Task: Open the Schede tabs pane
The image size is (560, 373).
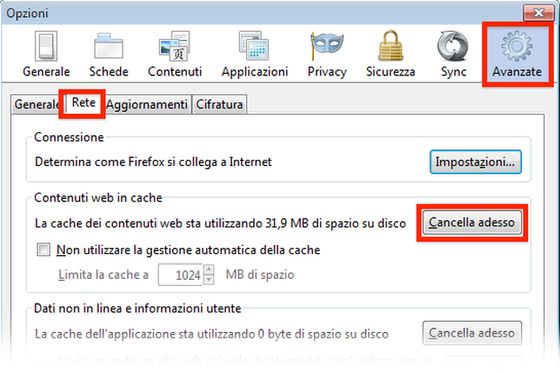Action: click(x=109, y=54)
